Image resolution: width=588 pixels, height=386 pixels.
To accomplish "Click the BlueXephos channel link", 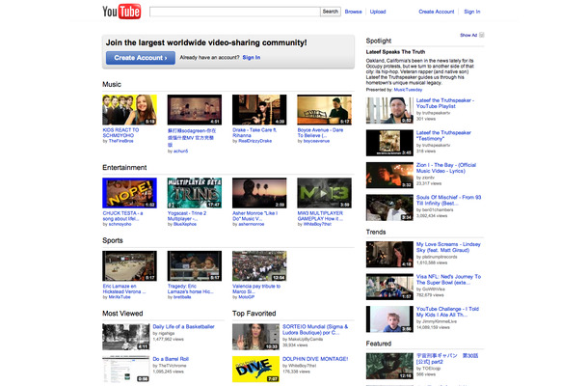I will [x=185, y=224].
